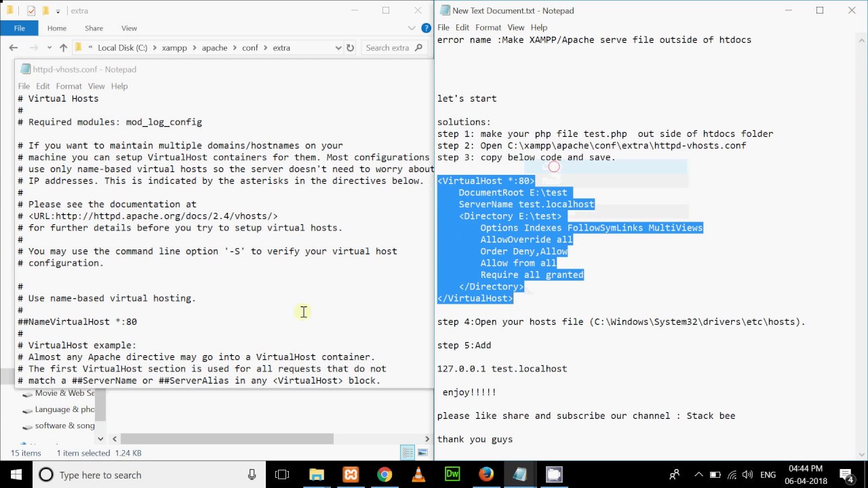Click the Explorer Help question mark icon
The width and height of the screenshot is (868, 488).
point(426,28)
